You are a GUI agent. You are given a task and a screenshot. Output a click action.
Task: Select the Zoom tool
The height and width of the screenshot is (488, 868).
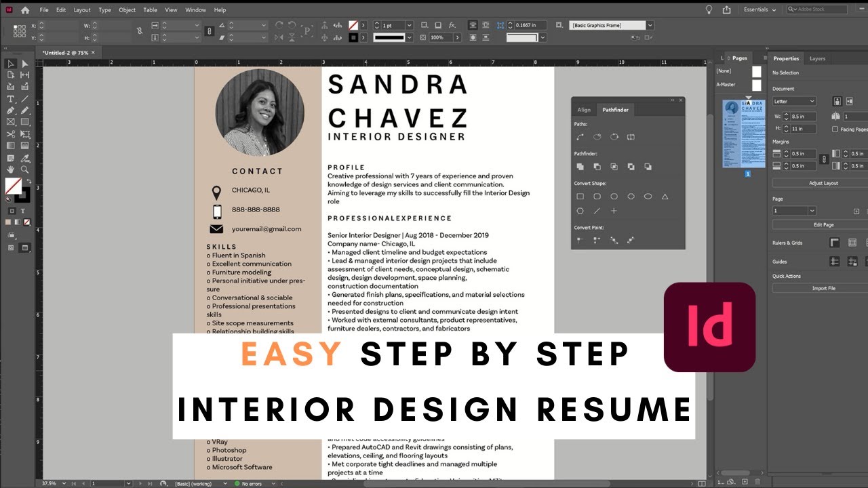[x=25, y=169]
